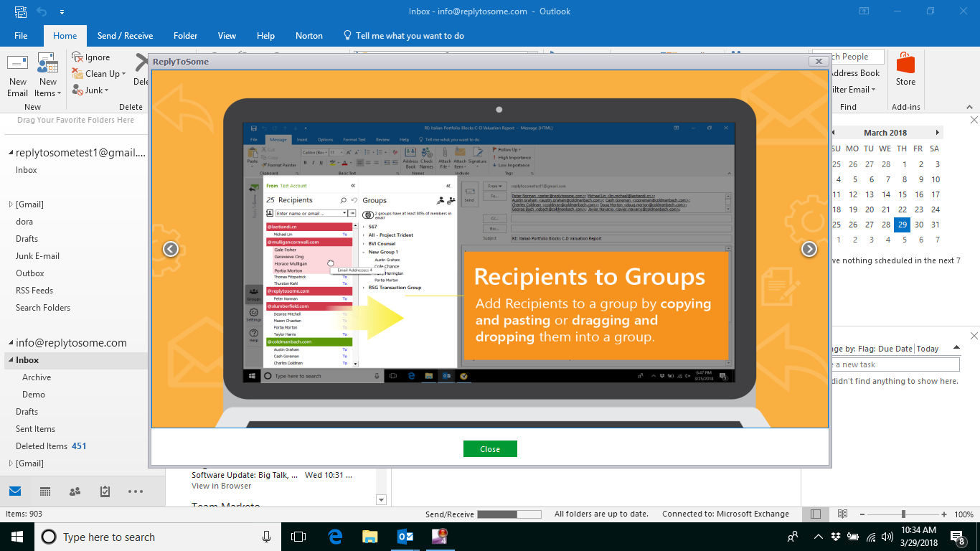
Task: Open the Demo subfolder
Action: [34, 395]
